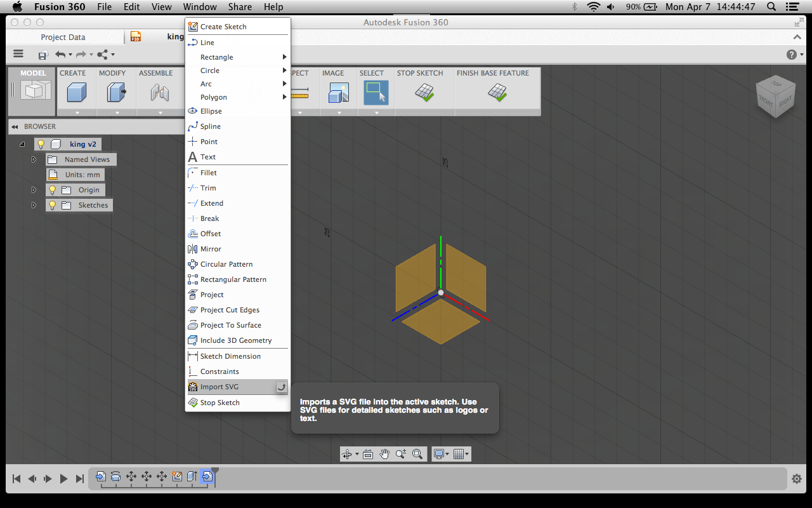The height and width of the screenshot is (508, 812).
Task: Open timeline settings gear icon
Action: tap(796, 479)
